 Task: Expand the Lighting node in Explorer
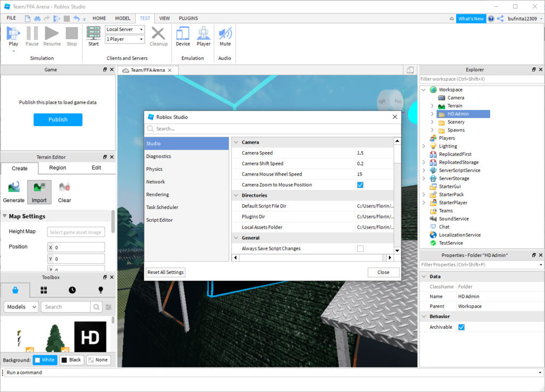pos(424,146)
